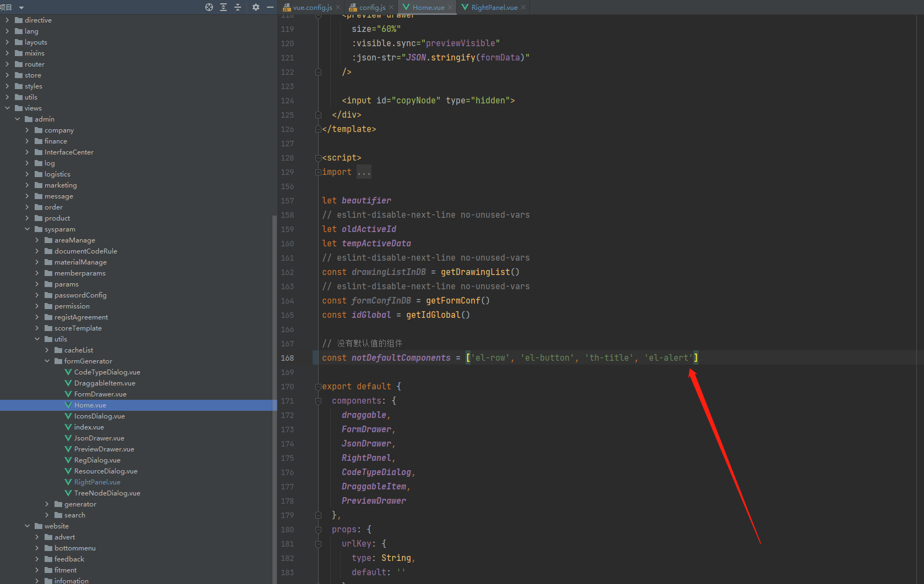The width and height of the screenshot is (924, 584).
Task: Expand the folded import block on line 129
Action: click(318, 172)
